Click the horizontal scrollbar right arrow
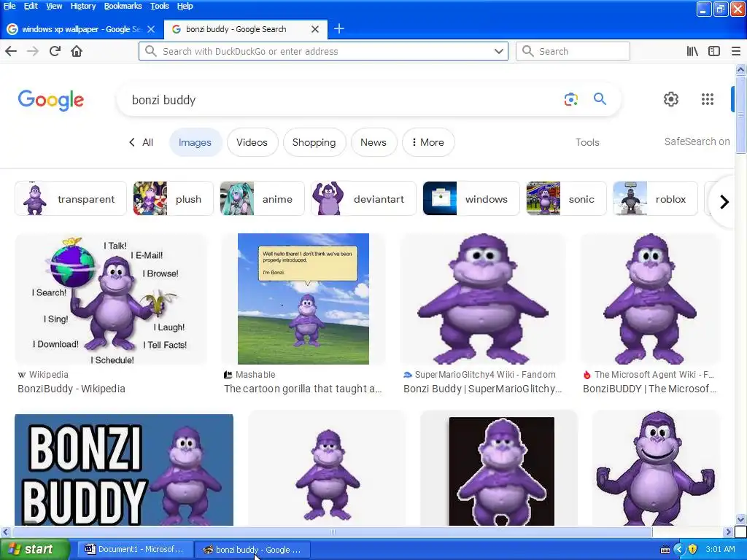 pyautogui.click(x=728, y=532)
